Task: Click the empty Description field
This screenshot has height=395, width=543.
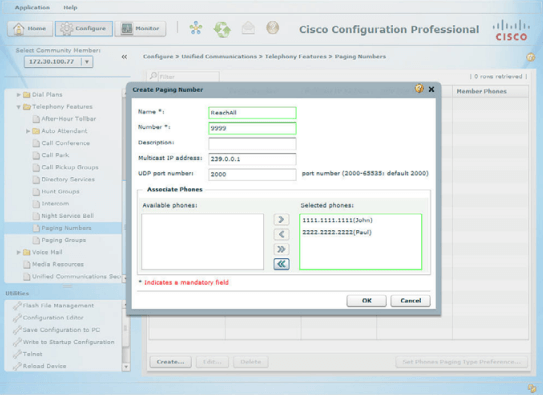Action: pos(252,143)
